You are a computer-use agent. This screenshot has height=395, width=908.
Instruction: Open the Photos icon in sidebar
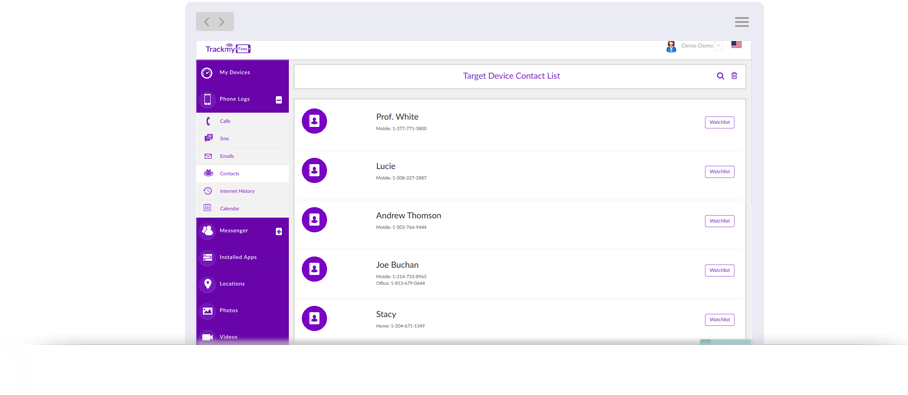tap(207, 310)
